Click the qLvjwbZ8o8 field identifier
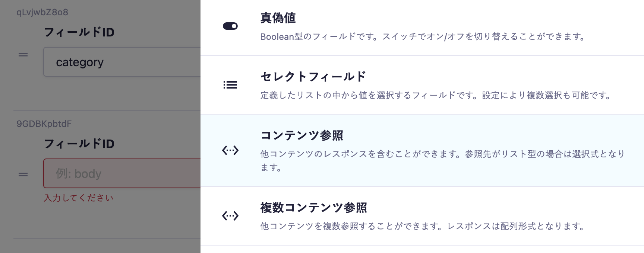 42,12
